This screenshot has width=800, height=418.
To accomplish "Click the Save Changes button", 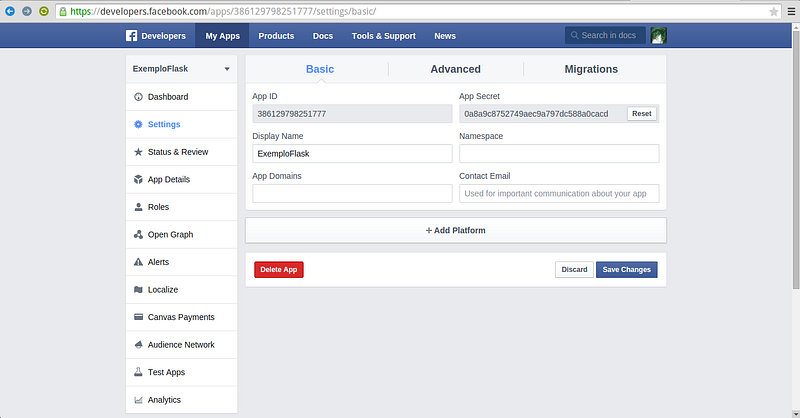I will click(x=627, y=269).
